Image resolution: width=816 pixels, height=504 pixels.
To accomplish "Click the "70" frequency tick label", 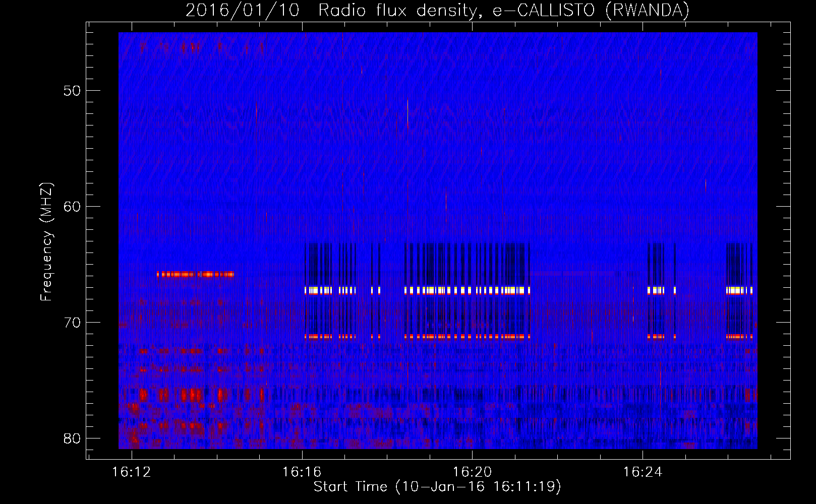I will click(72, 323).
